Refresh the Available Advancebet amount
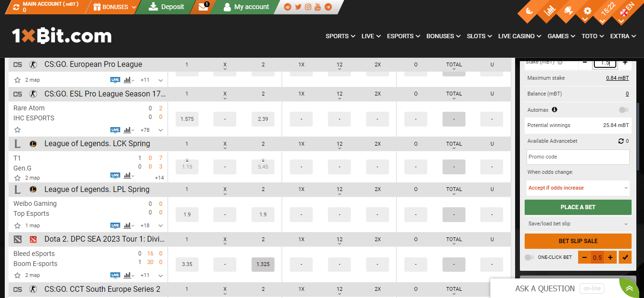 (x=621, y=141)
